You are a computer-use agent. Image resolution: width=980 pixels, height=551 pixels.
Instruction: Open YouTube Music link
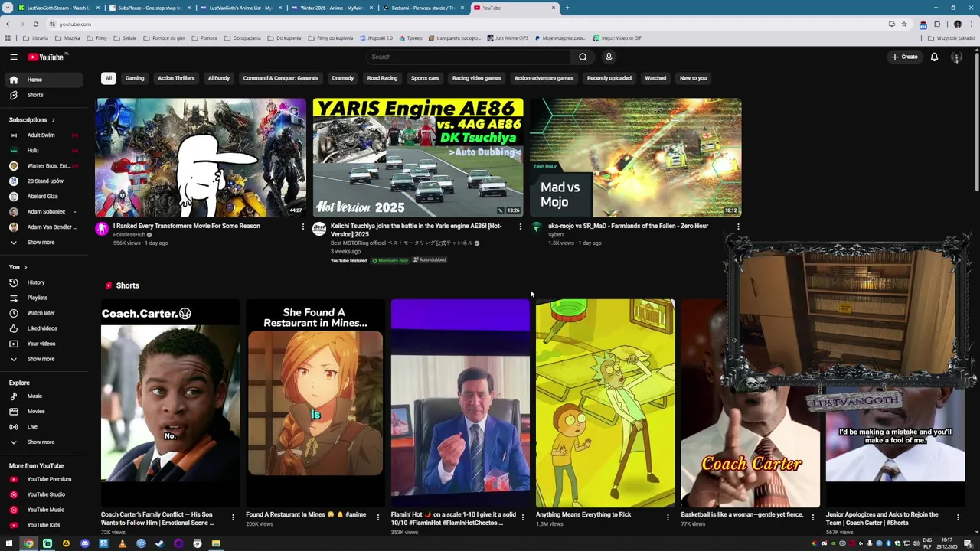(x=44, y=510)
